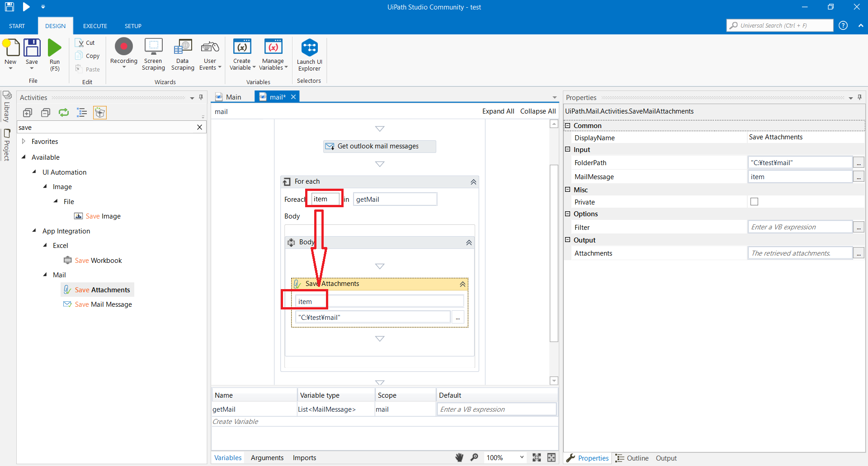This screenshot has height=466, width=868.
Task: Click the Attachments ellipsis button
Action: (x=859, y=253)
